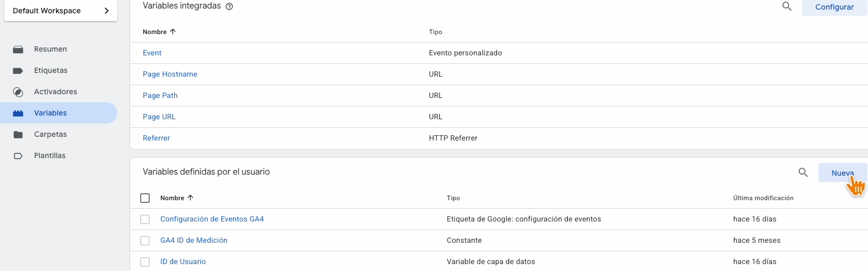The width and height of the screenshot is (868, 271).
Task: Expand the Default Workspace selector
Action: pyautogui.click(x=61, y=11)
